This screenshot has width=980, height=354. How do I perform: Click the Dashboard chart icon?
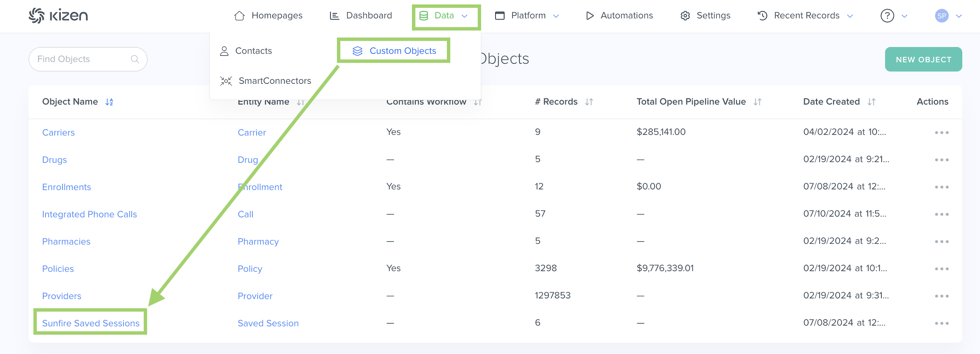point(334,16)
